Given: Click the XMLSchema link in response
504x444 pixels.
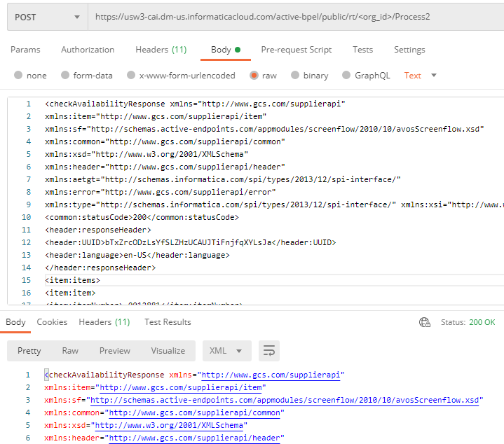Looking at the screenshot, I should click(169, 425).
